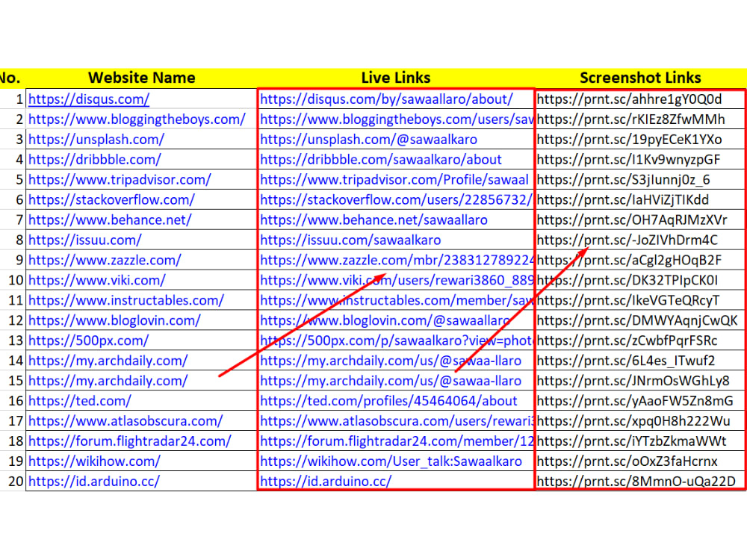Select the screenshot link cell in row 4

[640, 159]
